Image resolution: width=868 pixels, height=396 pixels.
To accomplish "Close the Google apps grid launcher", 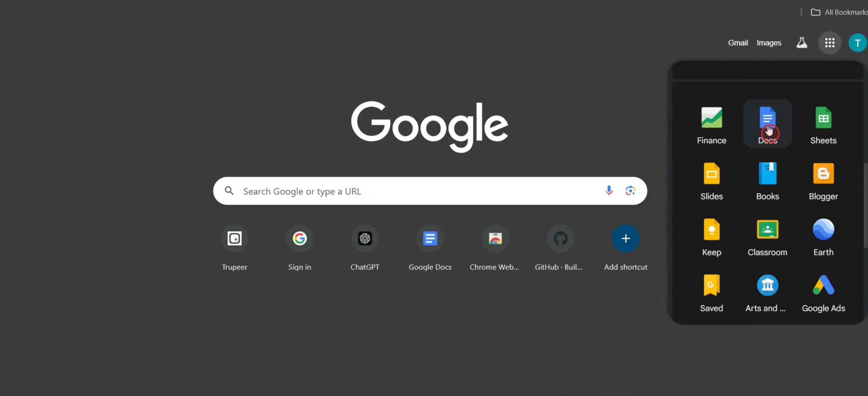I will (830, 43).
